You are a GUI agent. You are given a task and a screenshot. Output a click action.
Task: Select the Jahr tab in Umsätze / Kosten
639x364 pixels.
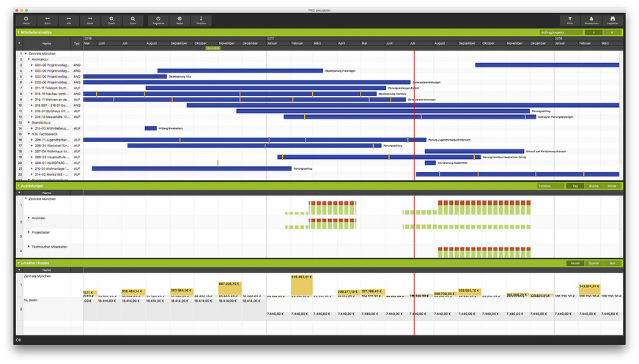point(612,263)
